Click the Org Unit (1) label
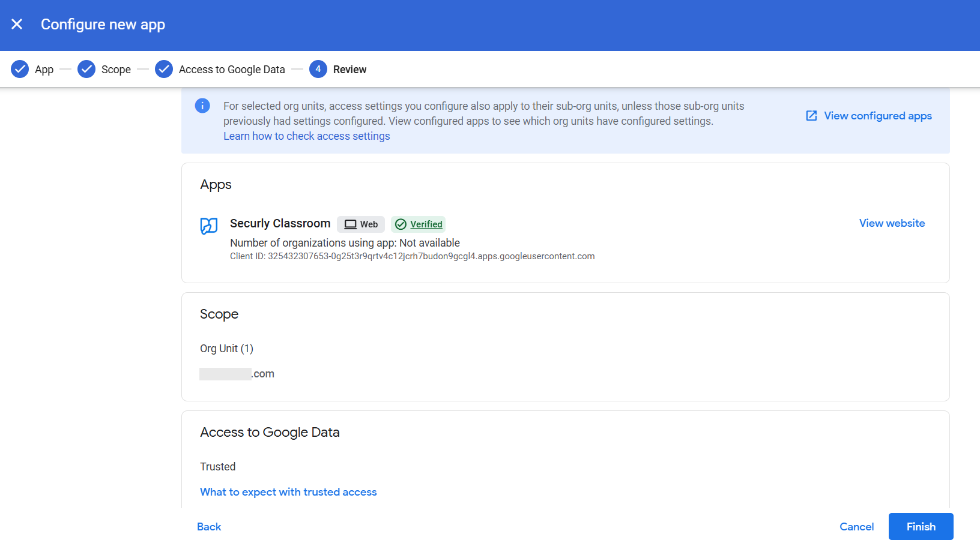Image resolution: width=980 pixels, height=549 pixels. click(226, 349)
